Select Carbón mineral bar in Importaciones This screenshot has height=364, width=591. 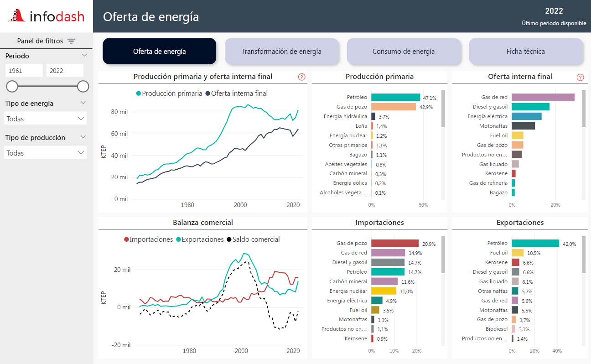(384, 281)
